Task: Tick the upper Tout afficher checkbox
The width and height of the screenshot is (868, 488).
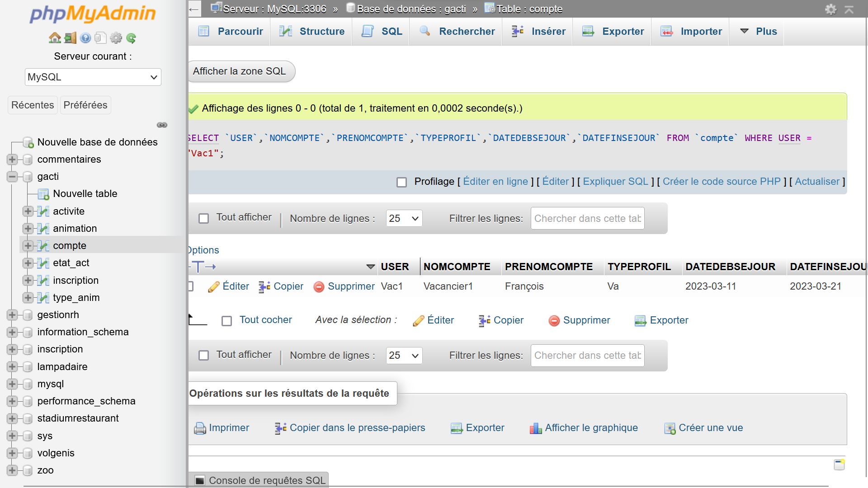Action: [204, 219]
